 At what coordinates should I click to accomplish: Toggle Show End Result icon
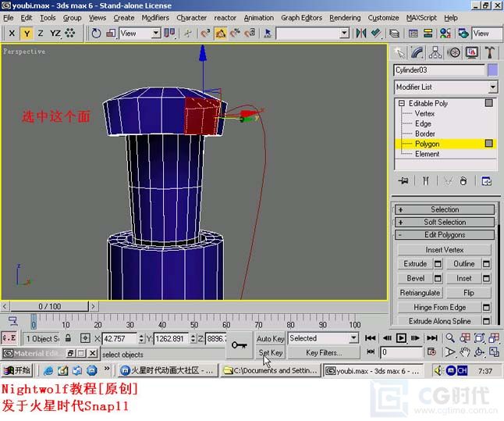[425, 181]
